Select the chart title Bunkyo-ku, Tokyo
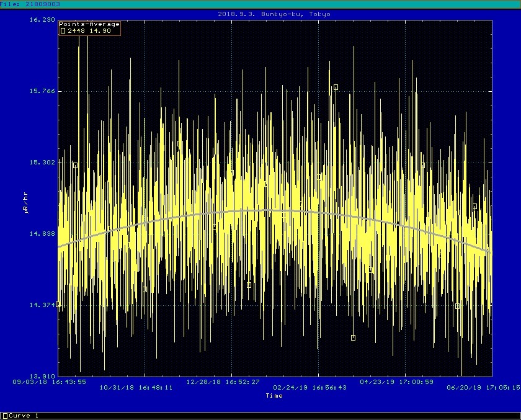 tap(274, 14)
